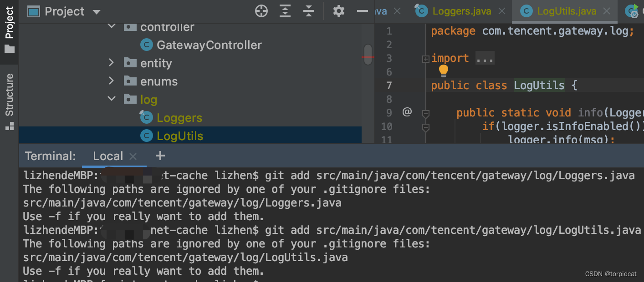This screenshot has width=644, height=282.
Task: Click the Select Opened File crosshair icon
Action: (x=261, y=10)
